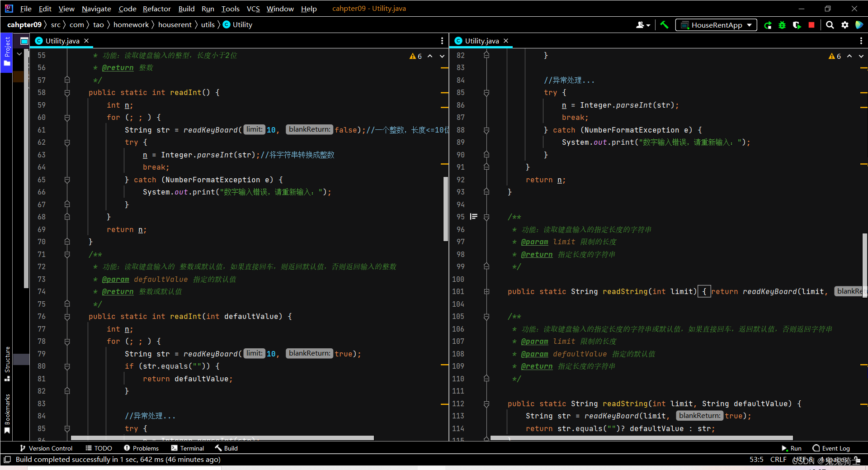868x470 pixels.
Task: Open Search Everywhere magnifier icon
Action: click(x=830, y=25)
